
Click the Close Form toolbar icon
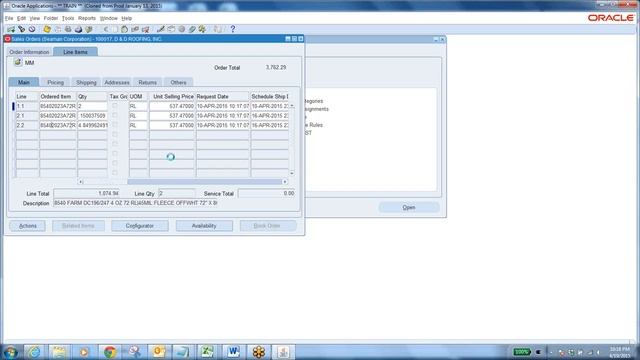pyautogui.click(x=89, y=29)
